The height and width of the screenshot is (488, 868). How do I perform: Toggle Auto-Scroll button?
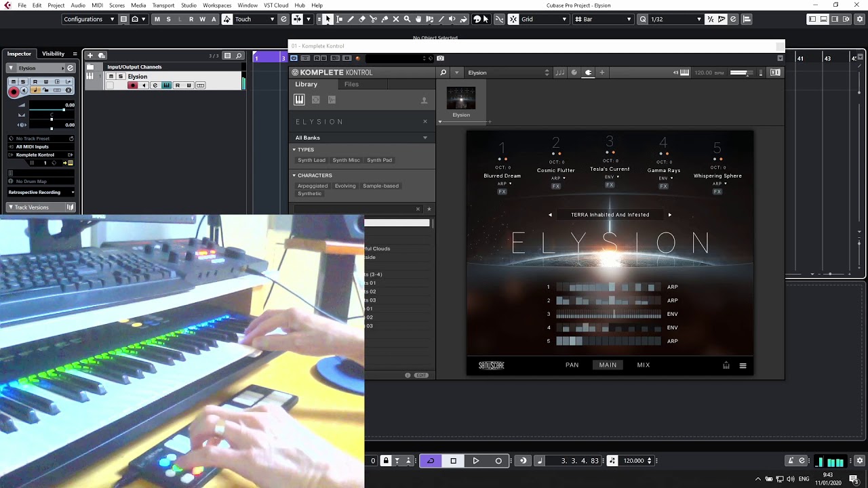coord(297,19)
